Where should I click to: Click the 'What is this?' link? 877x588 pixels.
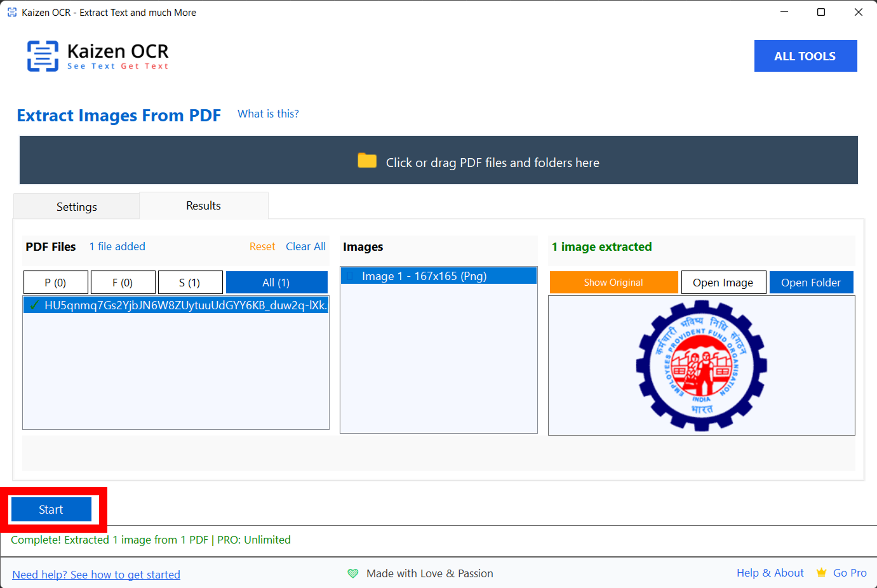point(268,114)
